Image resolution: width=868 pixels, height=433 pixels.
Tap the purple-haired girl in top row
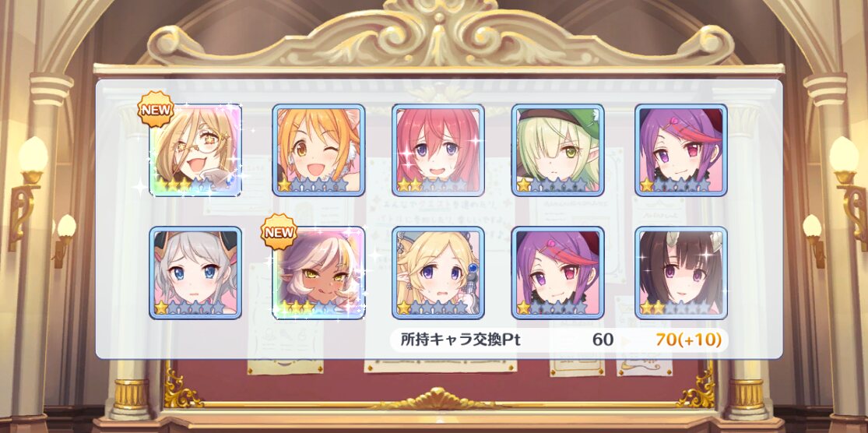[681, 150]
